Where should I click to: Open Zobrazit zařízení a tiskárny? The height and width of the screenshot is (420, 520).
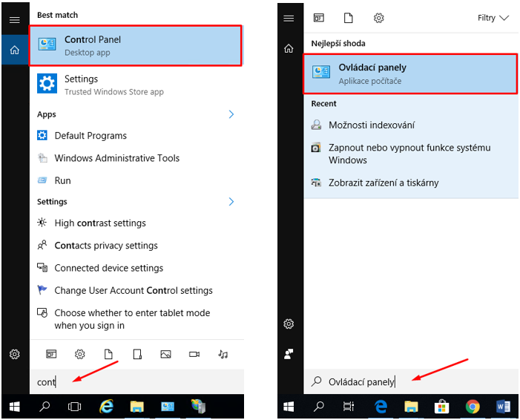pos(411,183)
